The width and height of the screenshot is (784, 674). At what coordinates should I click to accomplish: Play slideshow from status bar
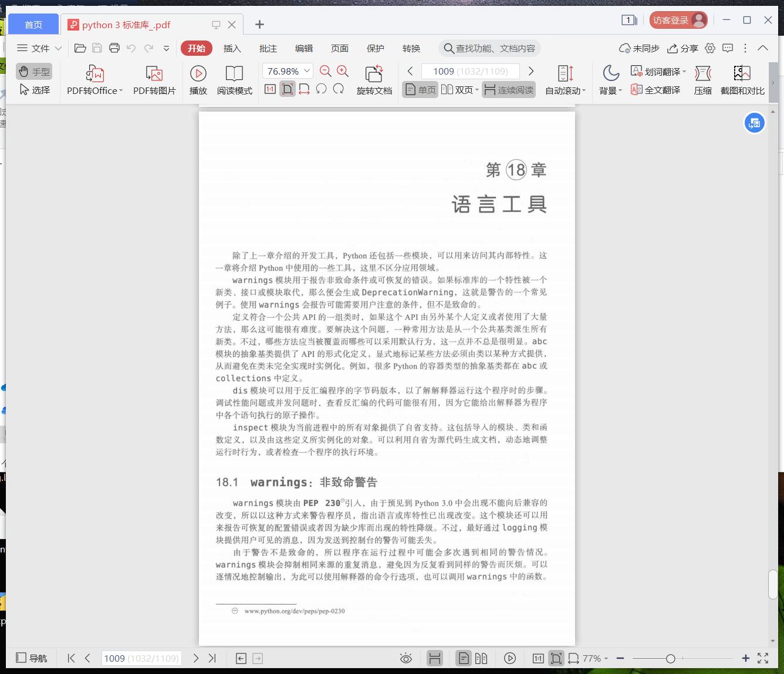click(510, 658)
